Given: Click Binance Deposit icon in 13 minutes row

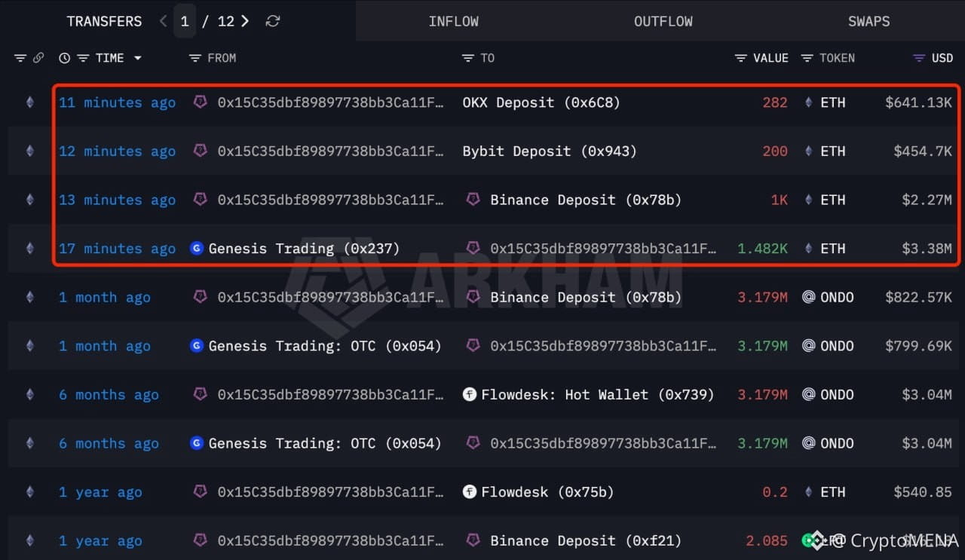Looking at the screenshot, I should click(473, 199).
